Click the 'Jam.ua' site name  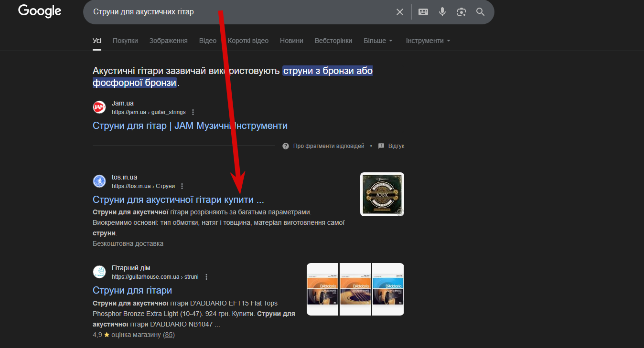[123, 103]
